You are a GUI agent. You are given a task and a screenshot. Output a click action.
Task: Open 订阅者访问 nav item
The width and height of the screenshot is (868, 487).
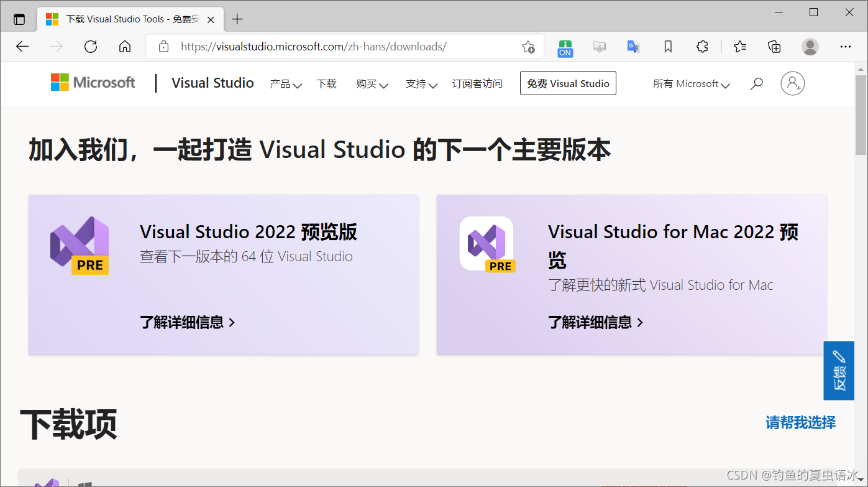pyautogui.click(x=477, y=84)
